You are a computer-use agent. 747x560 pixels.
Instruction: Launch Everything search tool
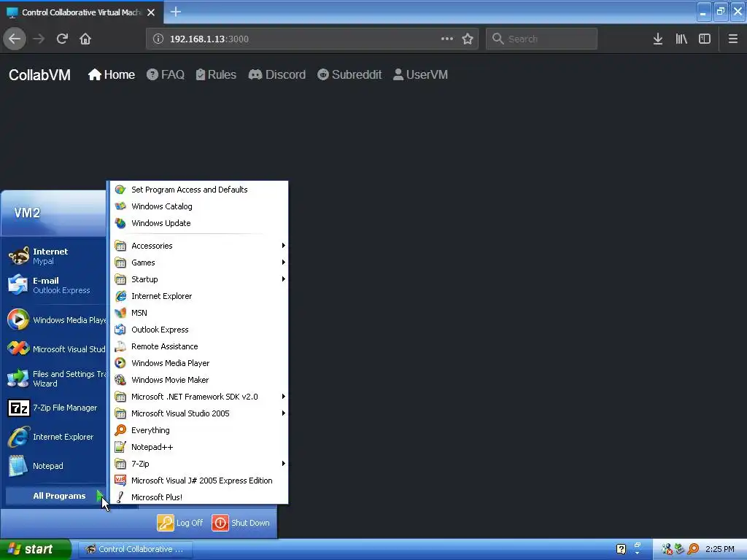[x=199, y=430]
